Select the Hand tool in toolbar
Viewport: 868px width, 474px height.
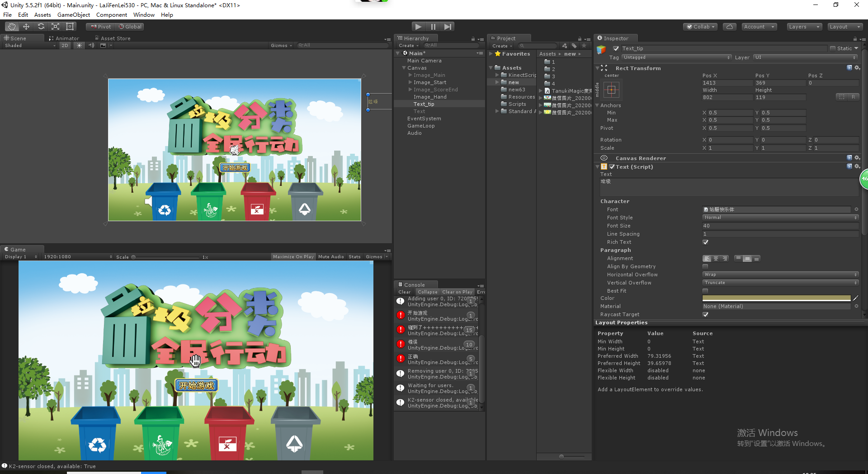point(12,27)
